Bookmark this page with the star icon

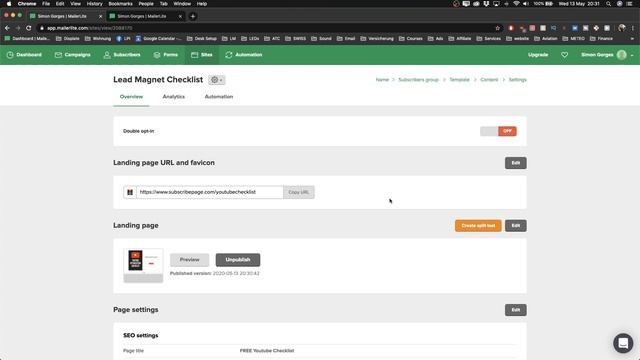[x=497, y=28]
